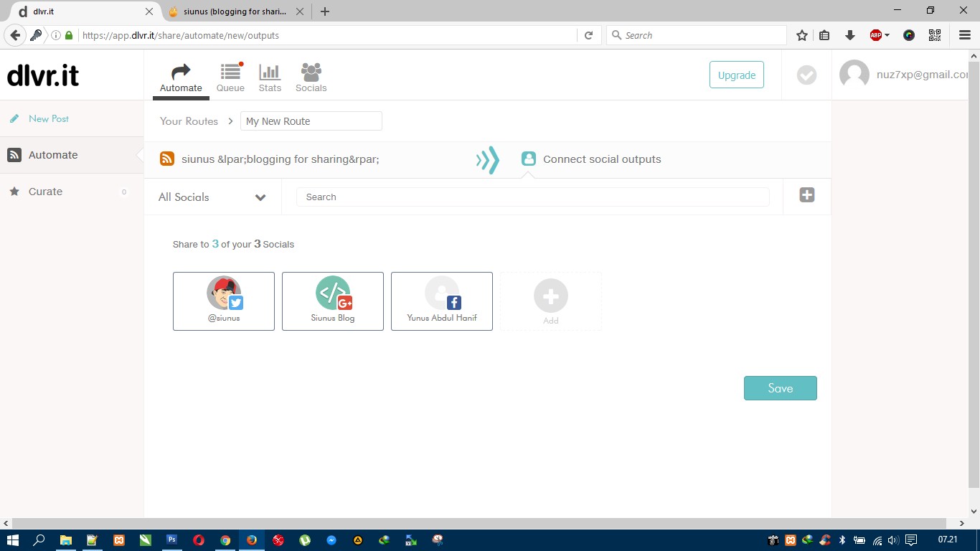
Task: Click the Add social card
Action: [x=551, y=301]
